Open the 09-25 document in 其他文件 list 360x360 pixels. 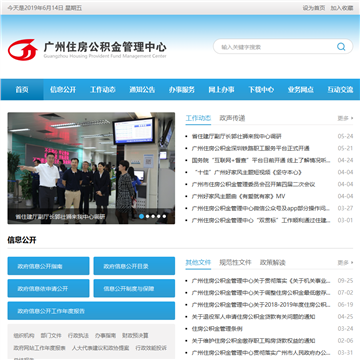click(261, 281)
